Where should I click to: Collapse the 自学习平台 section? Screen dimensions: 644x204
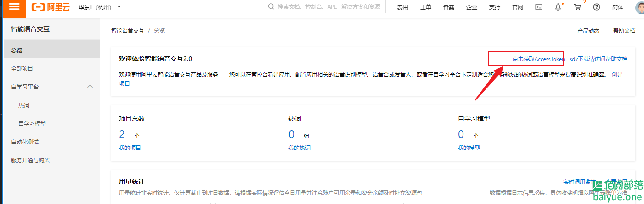90,86
